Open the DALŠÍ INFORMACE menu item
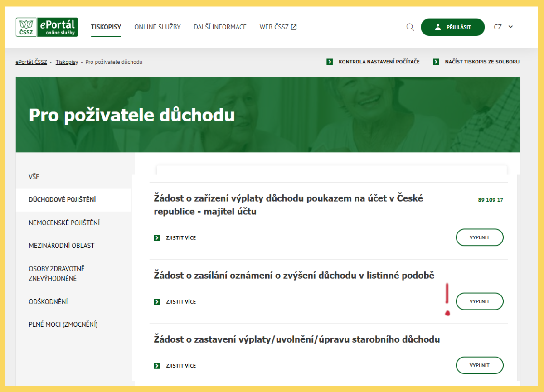 (220, 27)
